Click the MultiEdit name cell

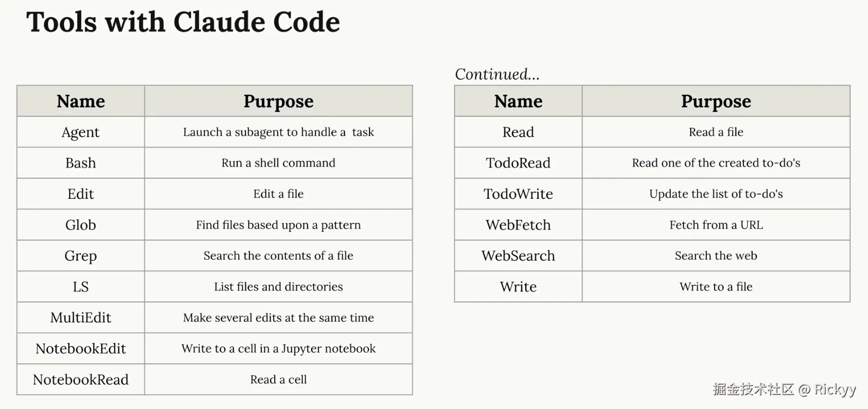pyautogui.click(x=81, y=318)
